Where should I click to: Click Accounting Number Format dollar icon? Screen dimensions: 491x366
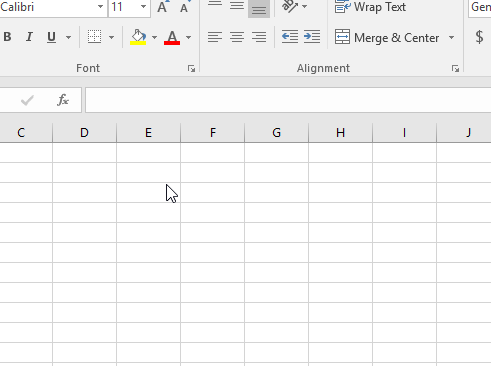pos(479,37)
